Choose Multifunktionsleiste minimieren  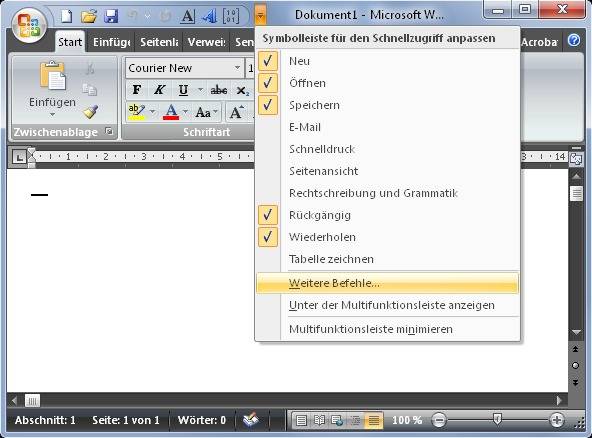(x=387, y=329)
